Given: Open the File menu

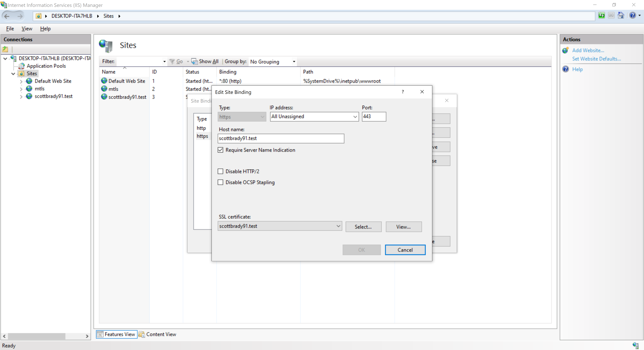Looking at the screenshot, I should (x=9, y=28).
